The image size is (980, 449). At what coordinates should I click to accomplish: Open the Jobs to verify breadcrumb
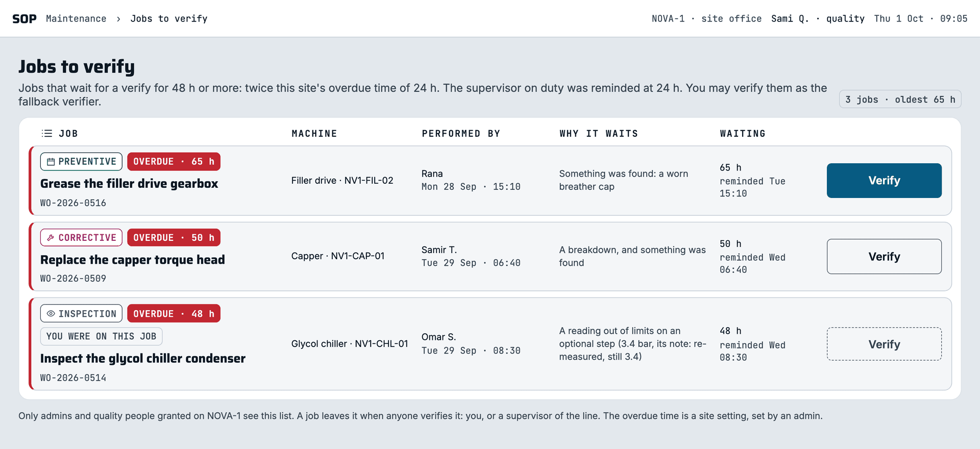tap(169, 19)
